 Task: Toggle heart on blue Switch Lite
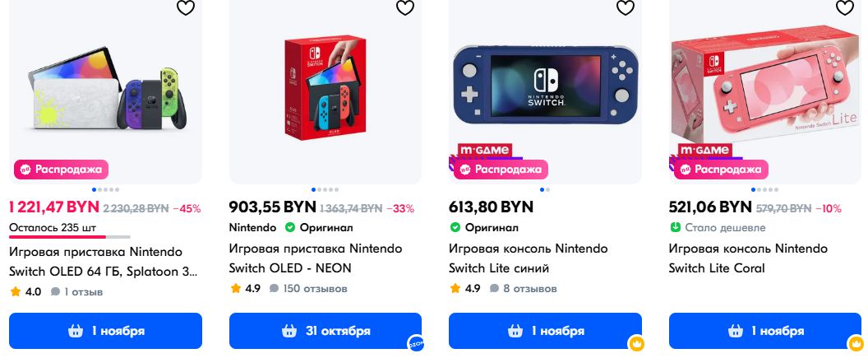pyautogui.click(x=626, y=8)
